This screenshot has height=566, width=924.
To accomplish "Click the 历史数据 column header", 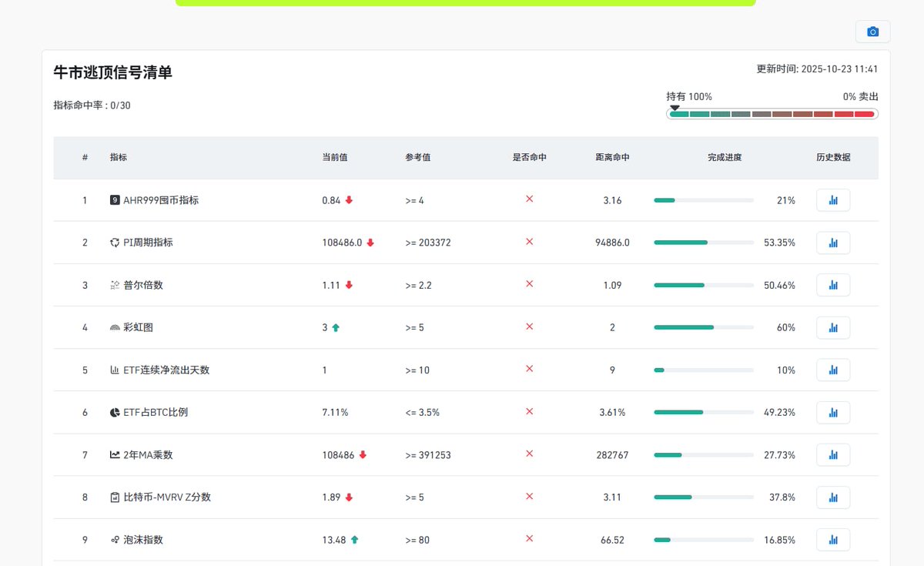I will (833, 157).
